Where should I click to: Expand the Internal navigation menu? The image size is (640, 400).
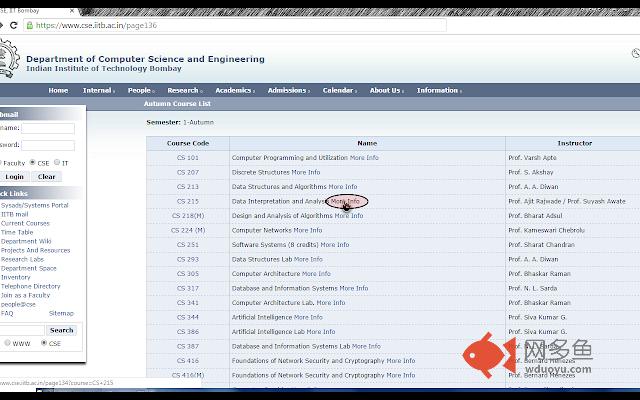[x=98, y=90]
